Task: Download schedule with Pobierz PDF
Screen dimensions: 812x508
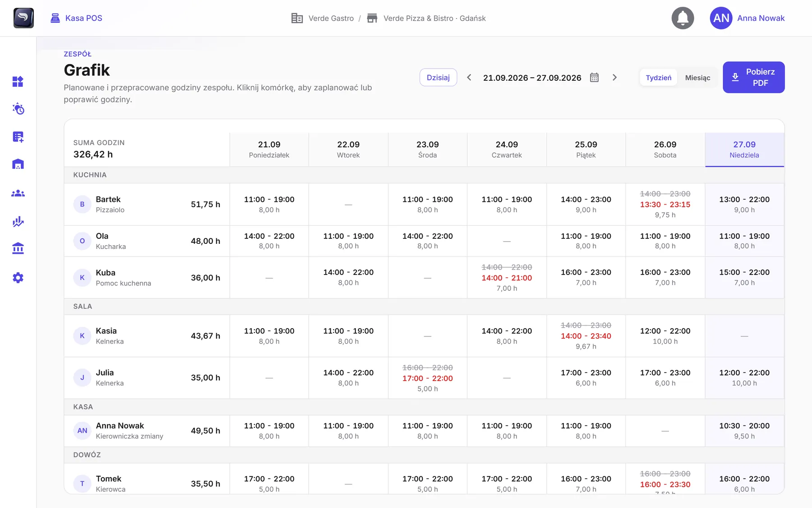Action: coord(753,77)
